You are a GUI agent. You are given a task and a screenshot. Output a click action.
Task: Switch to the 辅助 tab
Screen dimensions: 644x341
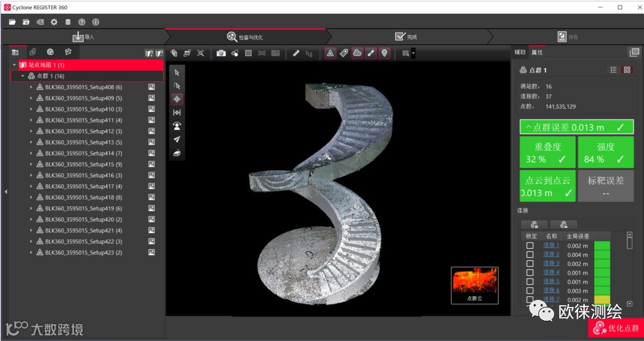[520, 52]
